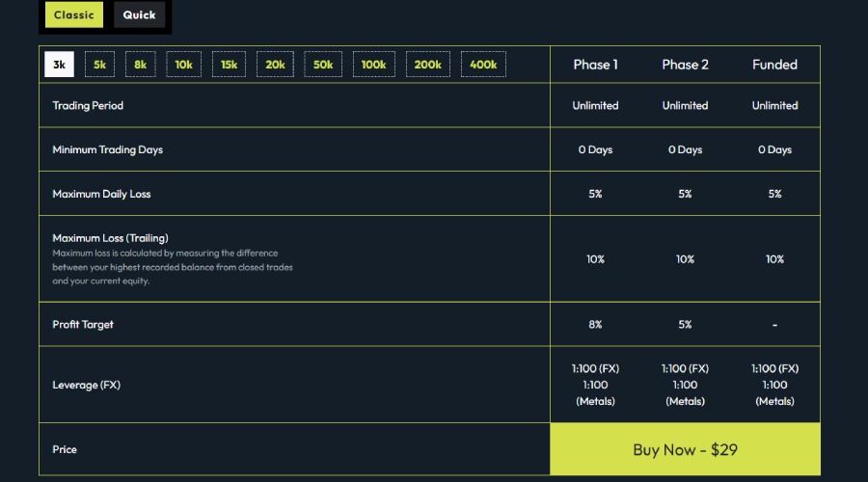Screen dimensions: 868x482
Task: Select the 5k account size
Action: click(99, 65)
